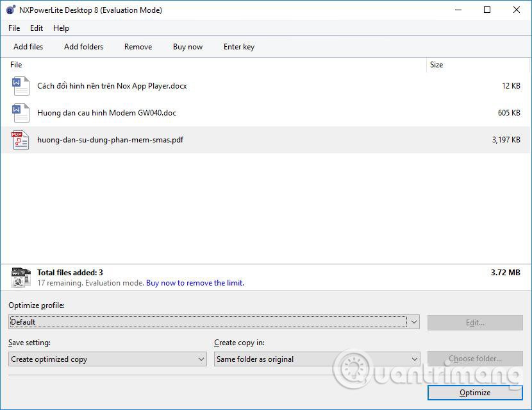Open the File menu
Screen dimensions: 532x410
click(14, 28)
